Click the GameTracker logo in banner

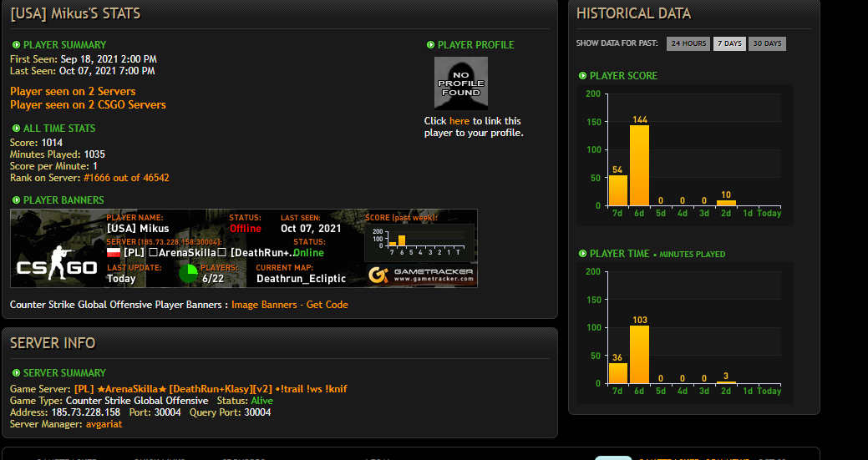click(x=421, y=275)
